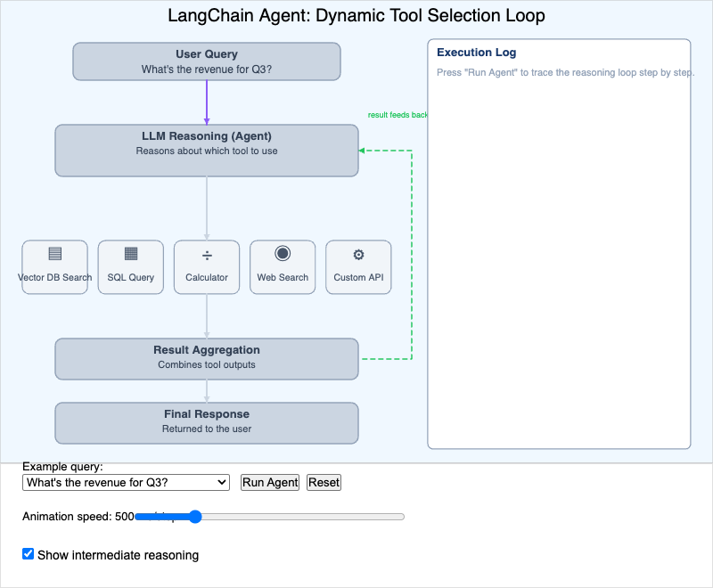Click the Show intermediate reasoning label text
Image resolution: width=713 pixels, height=588 pixels.
[119, 555]
